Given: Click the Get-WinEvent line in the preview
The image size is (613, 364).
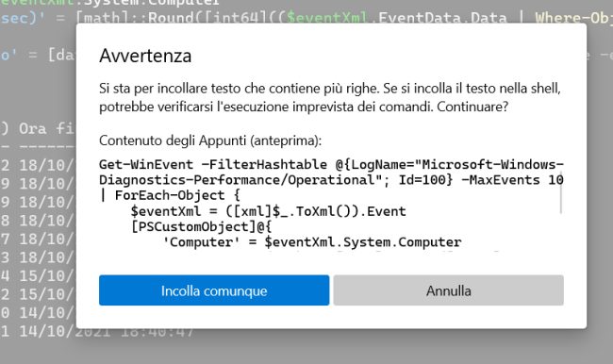Looking at the screenshot, I should point(331,165).
